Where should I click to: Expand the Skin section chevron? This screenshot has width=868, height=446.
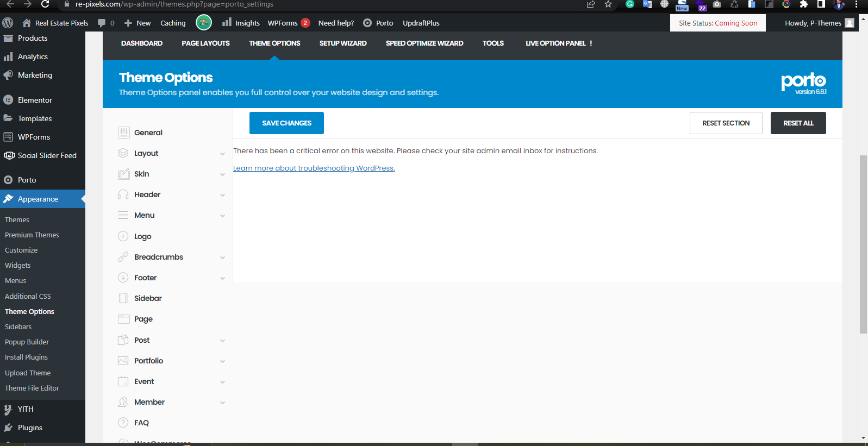[x=222, y=174]
